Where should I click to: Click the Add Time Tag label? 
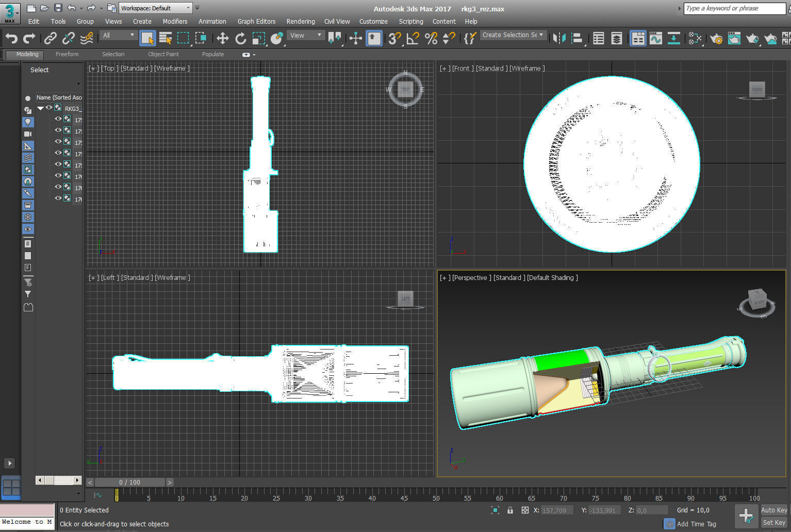point(696,524)
